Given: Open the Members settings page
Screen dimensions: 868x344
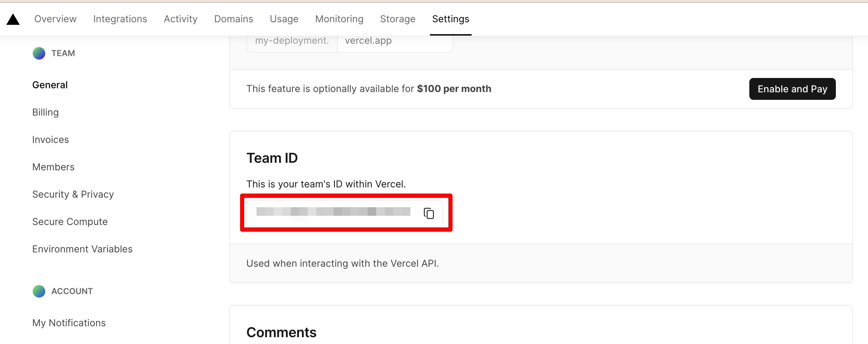Looking at the screenshot, I should pyautogui.click(x=53, y=167).
